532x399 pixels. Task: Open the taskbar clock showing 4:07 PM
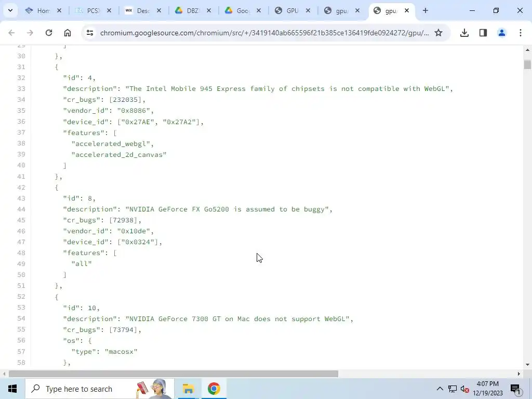click(488, 389)
